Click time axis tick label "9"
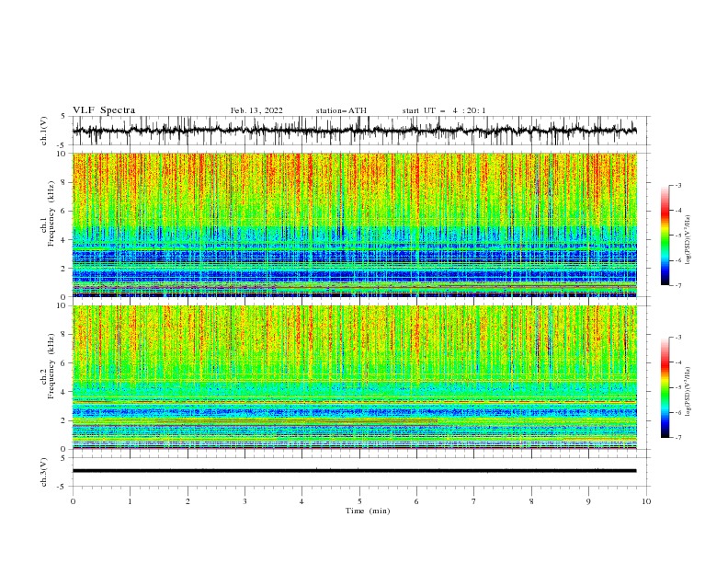 click(588, 501)
